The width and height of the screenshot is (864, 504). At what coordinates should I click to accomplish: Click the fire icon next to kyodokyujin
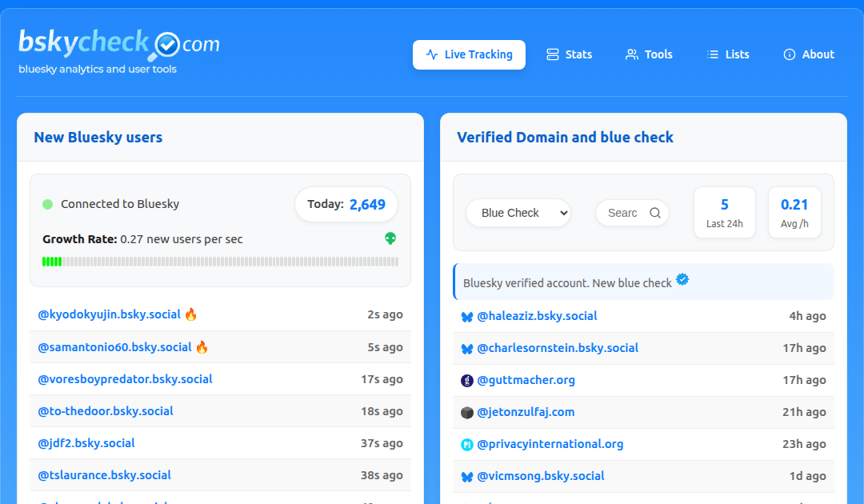(190, 314)
